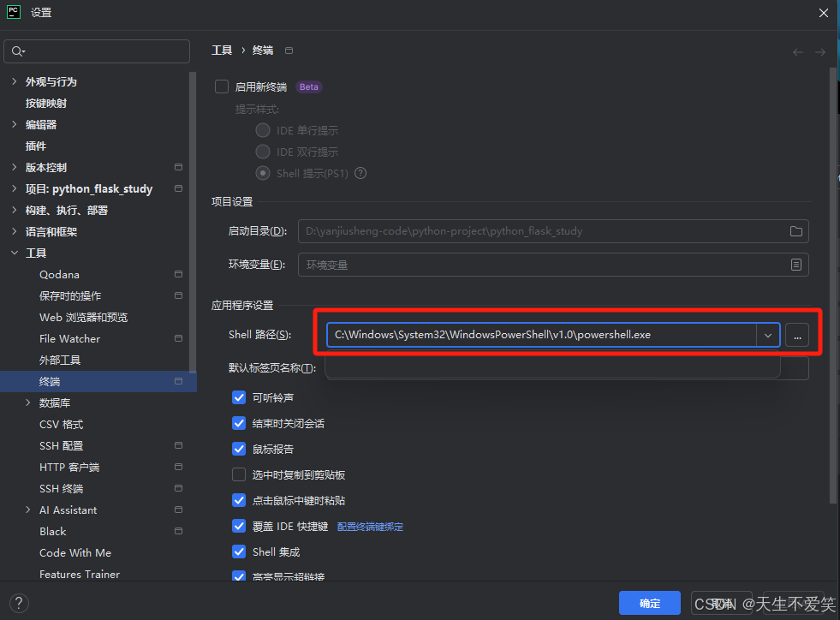
Task: Click the back navigation arrow at top right
Action: click(796, 51)
